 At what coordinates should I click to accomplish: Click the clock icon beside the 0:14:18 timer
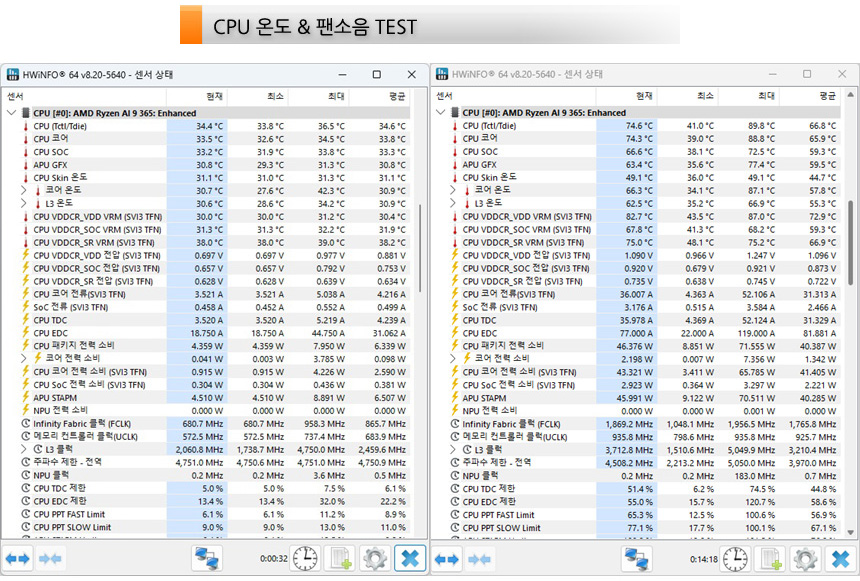pos(736,559)
